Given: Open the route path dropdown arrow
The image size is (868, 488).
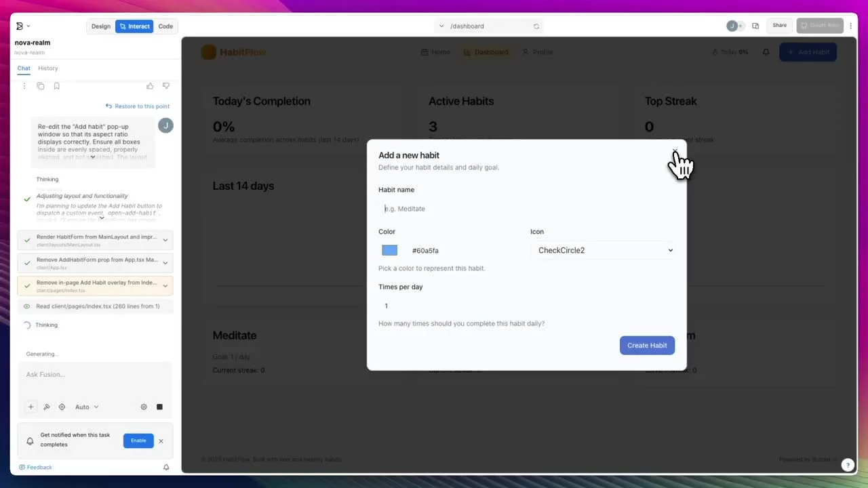Looking at the screenshot, I should pyautogui.click(x=441, y=26).
